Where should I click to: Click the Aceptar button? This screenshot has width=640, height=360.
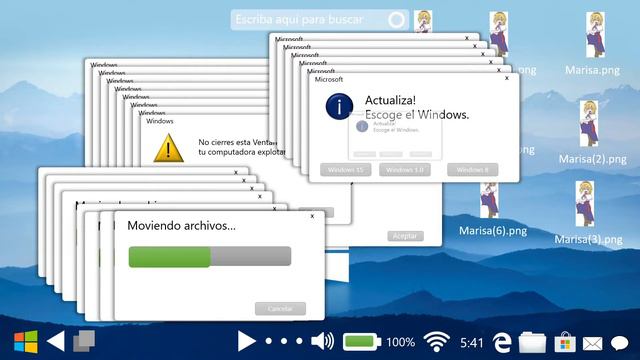pos(405,236)
